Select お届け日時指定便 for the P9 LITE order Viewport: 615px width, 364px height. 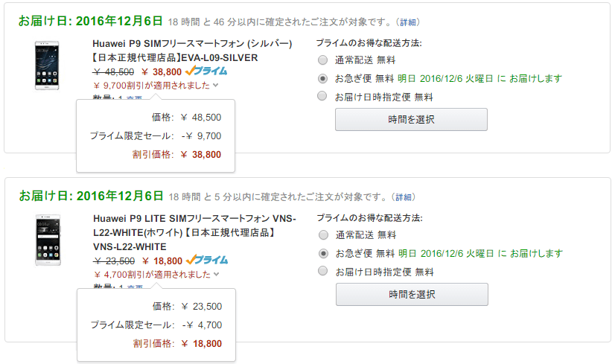(323, 271)
